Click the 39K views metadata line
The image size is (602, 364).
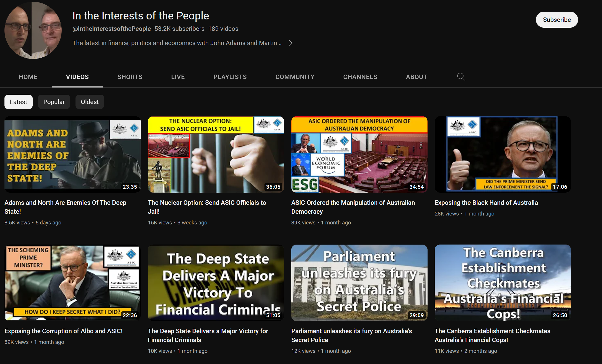321,223
